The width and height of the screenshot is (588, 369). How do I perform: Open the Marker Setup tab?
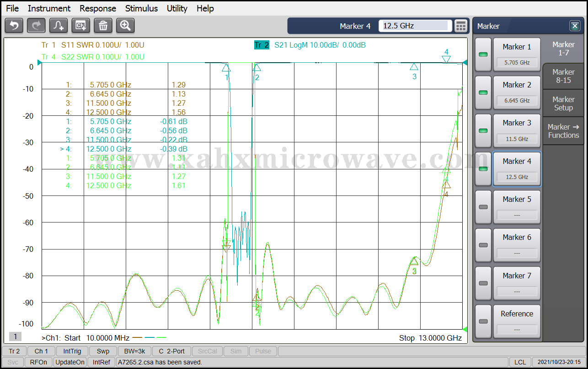coord(563,103)
